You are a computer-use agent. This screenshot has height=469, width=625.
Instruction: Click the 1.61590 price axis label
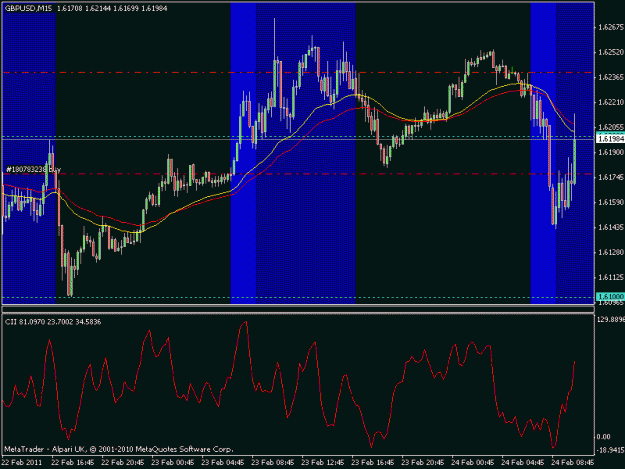coord(611,202)
